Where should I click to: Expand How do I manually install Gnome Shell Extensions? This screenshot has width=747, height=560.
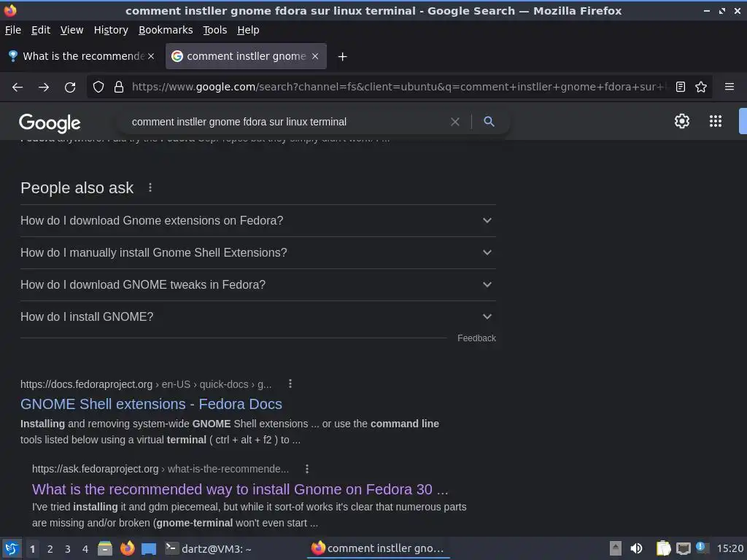(258, 252)
